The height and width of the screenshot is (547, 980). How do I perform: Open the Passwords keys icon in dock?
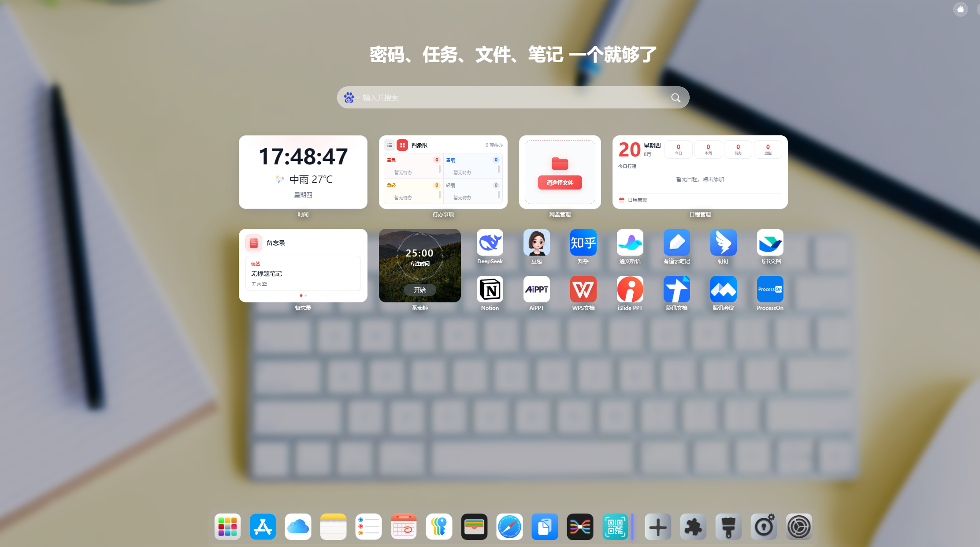point(439,527)
